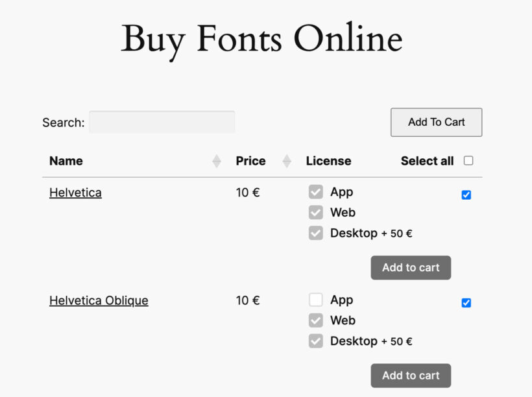Click the License column header

tap(328, 161)
